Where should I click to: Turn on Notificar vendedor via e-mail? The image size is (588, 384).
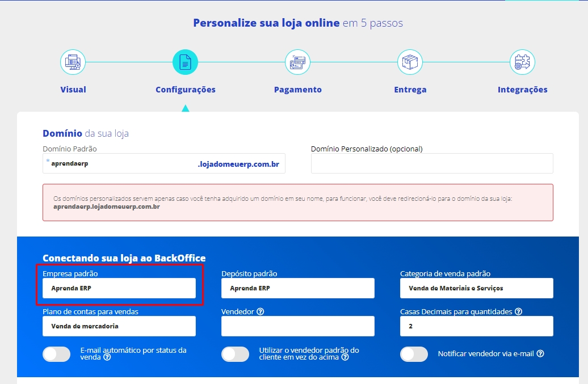[414, 354]
